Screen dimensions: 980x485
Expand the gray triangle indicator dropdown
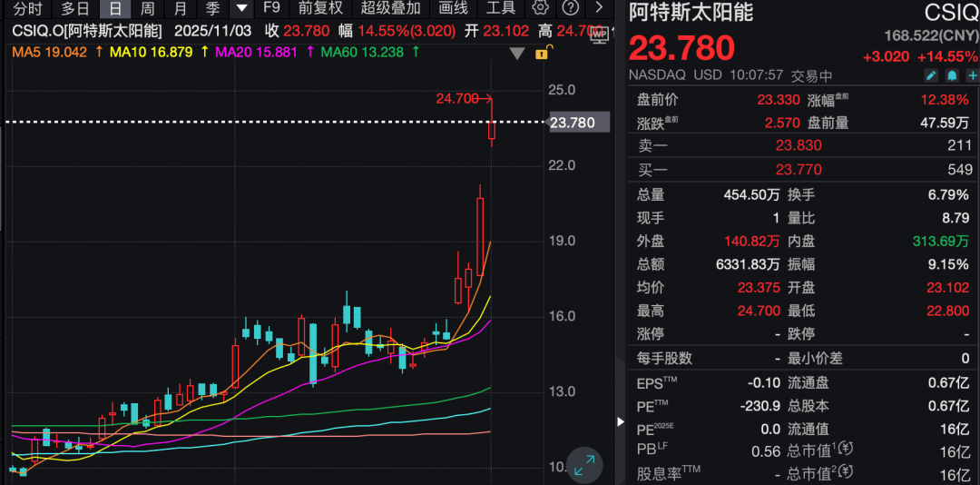coord(517,54)
